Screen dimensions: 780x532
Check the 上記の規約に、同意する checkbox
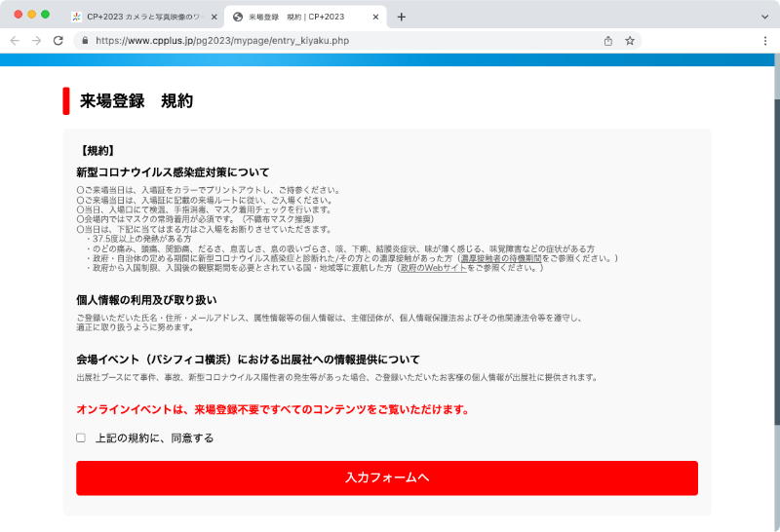pyautogui.click(x=81, y=437)
